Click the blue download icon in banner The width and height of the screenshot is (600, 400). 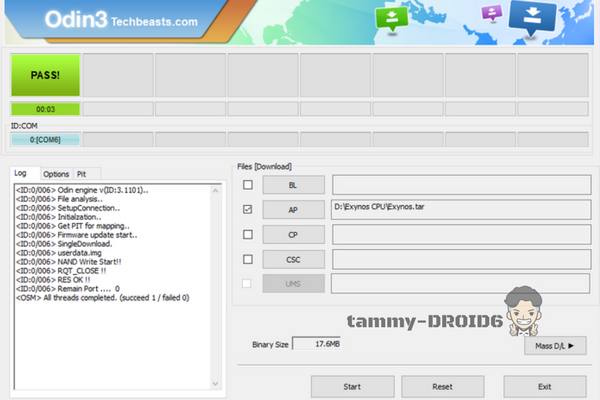pos(532,18)
